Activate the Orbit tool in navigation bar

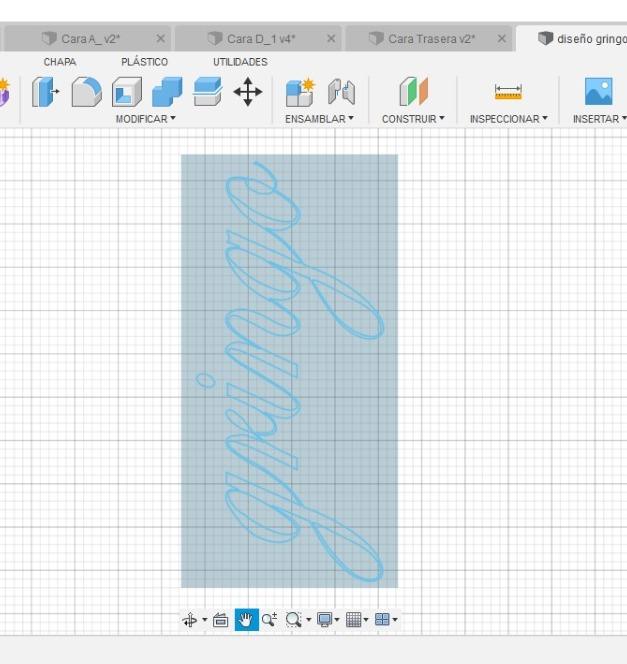(190, 620)
